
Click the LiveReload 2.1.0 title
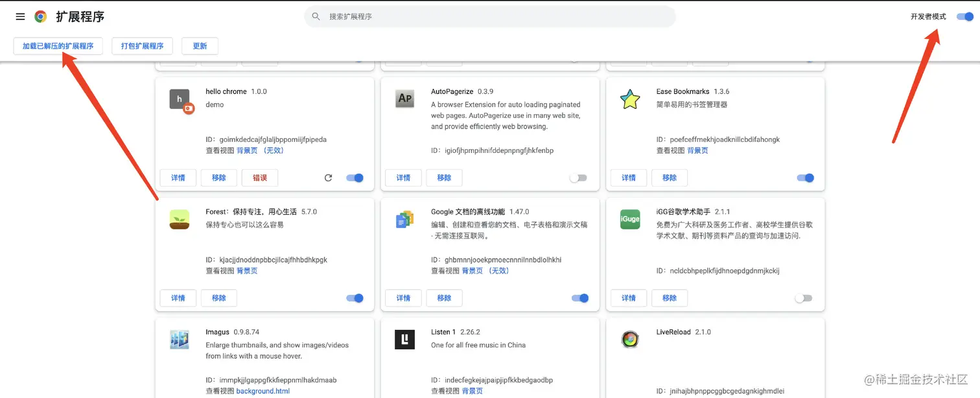tap(683, 332)
